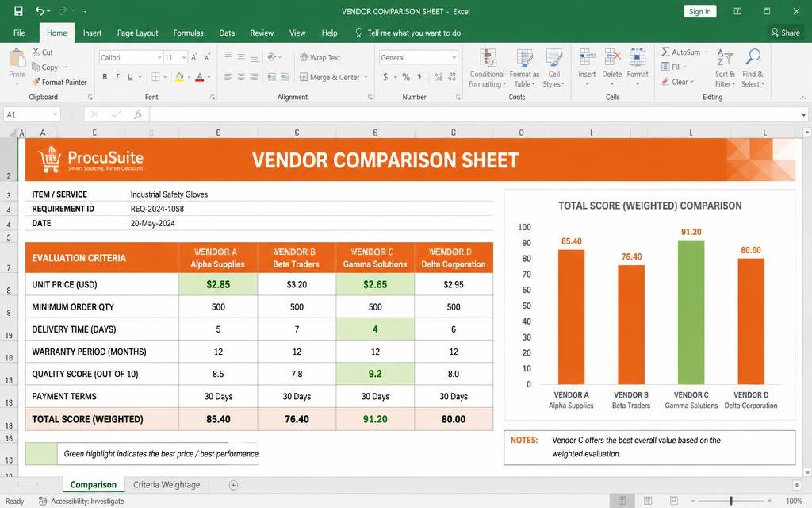The width and height of the screenshot is (812, 508).
Task: Decrease font size with smaller A icon
Action: point(207,57)
